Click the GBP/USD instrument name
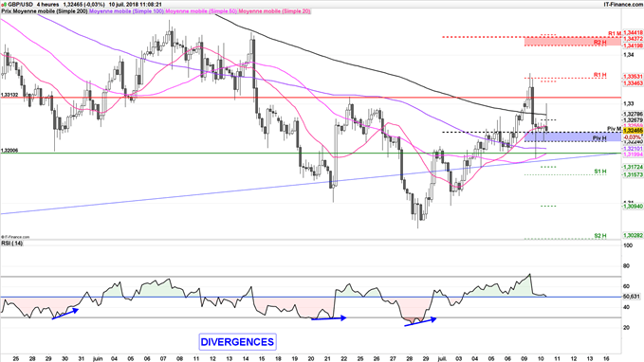The width and height of the screenshot is (644, 362). (20, 5)
